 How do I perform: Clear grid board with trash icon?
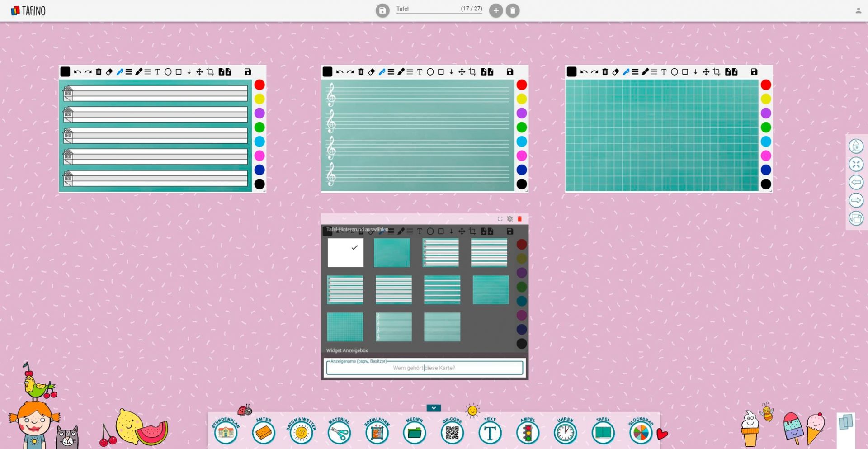(605, 72)
